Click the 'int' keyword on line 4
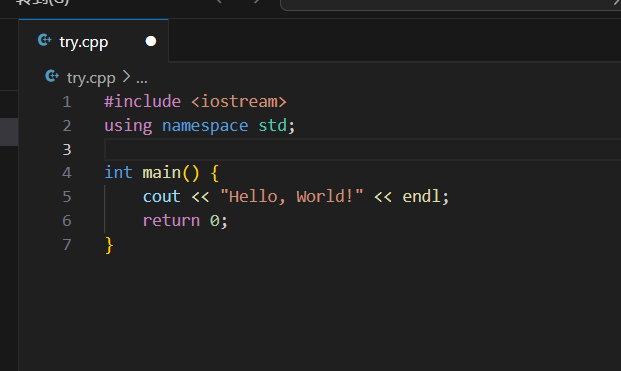 click(x=118, y=173)
